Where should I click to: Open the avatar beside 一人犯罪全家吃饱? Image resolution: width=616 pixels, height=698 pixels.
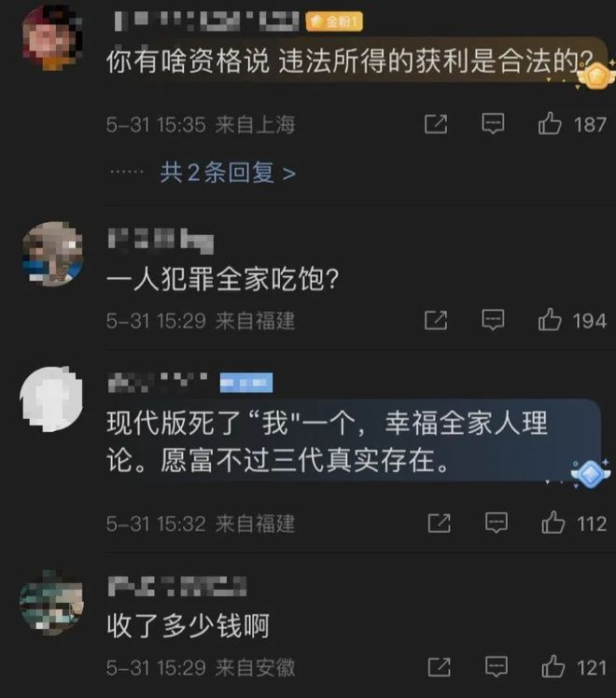[52, 254]
